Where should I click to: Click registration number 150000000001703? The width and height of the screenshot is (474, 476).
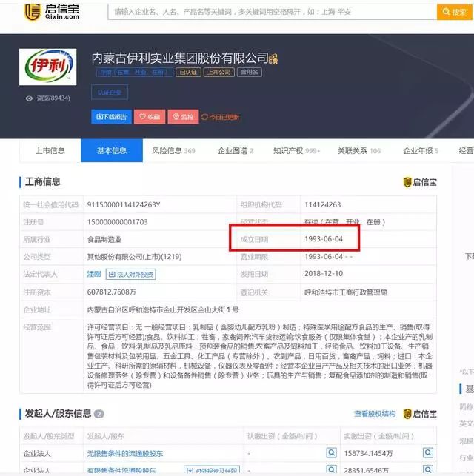(x=118, y=222)
